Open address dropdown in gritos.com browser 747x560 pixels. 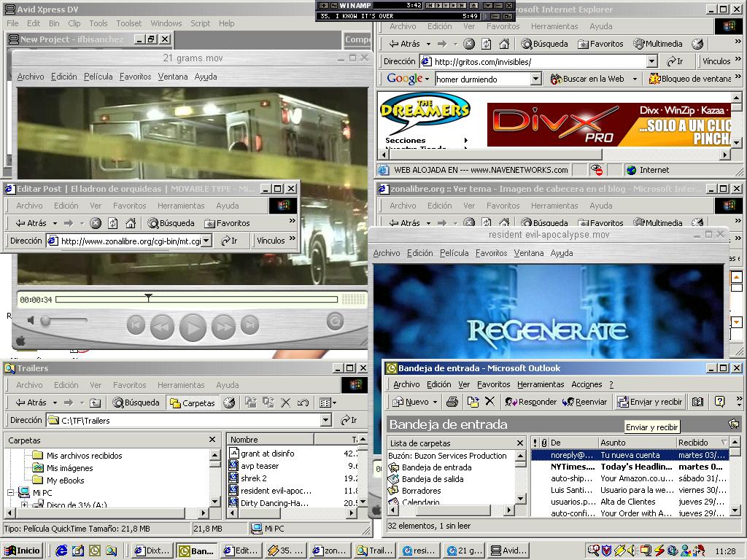click(x=651, y=61)
